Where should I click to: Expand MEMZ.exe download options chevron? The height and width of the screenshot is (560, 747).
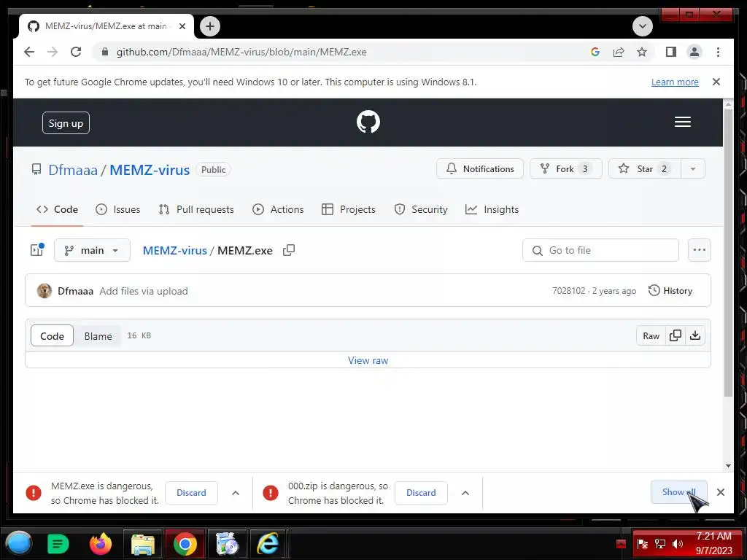236,493
